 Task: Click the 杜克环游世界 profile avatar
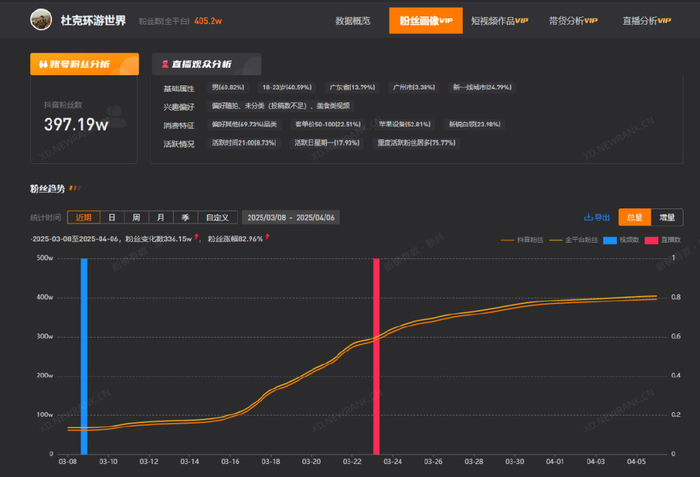pos(42,20)
